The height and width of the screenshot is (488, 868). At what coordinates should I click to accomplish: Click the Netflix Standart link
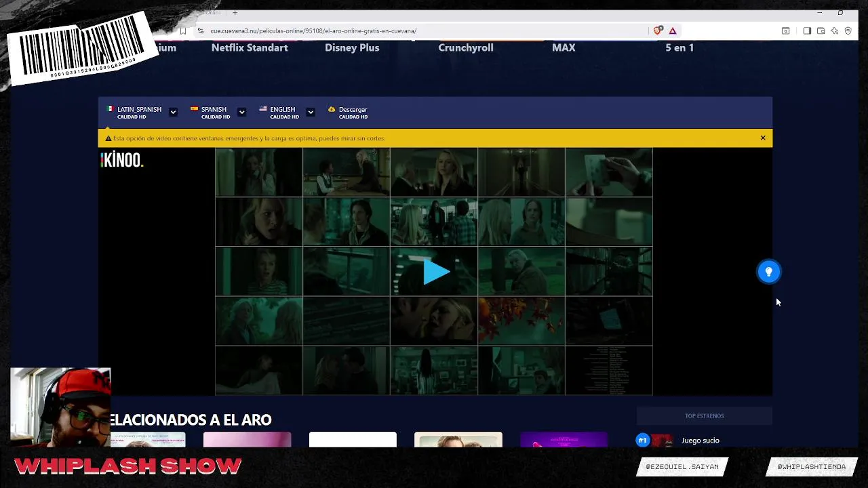250,47
